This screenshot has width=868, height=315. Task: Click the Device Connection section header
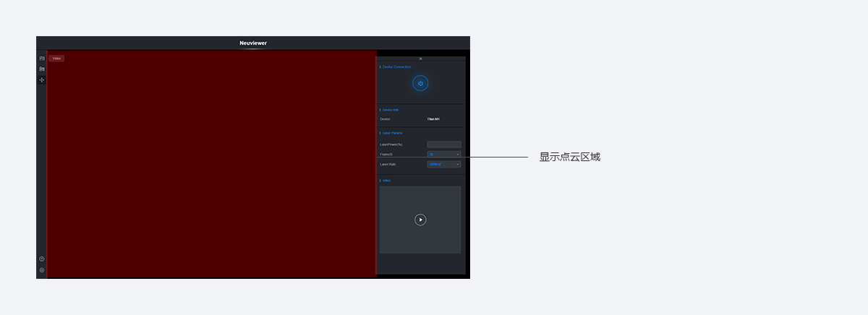(396, 67)
